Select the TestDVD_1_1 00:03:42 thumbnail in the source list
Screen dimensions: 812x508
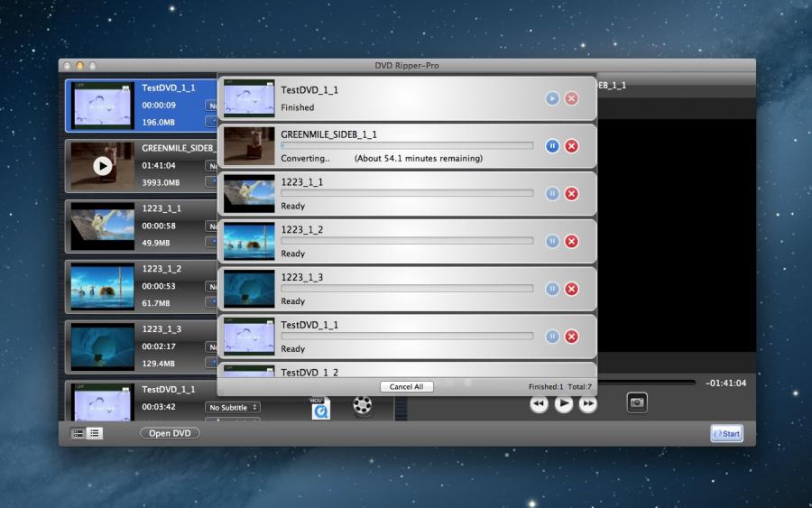coord(103,402)
